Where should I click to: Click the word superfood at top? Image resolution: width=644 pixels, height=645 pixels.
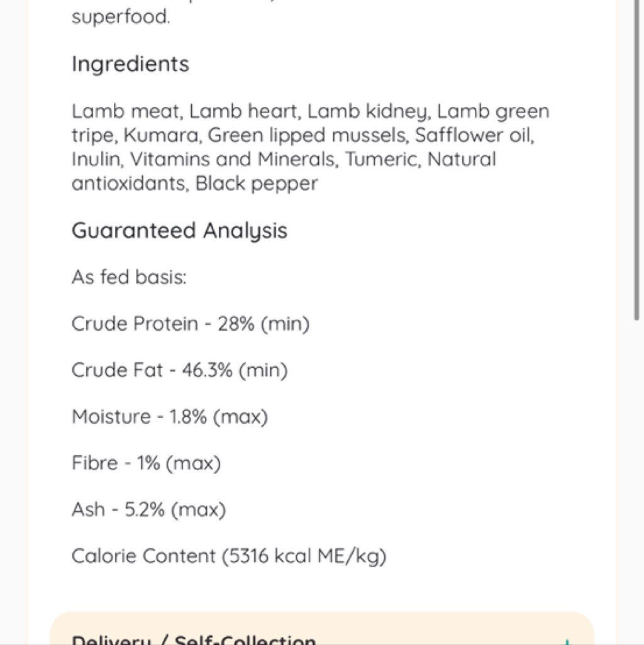tap(121, 18)
